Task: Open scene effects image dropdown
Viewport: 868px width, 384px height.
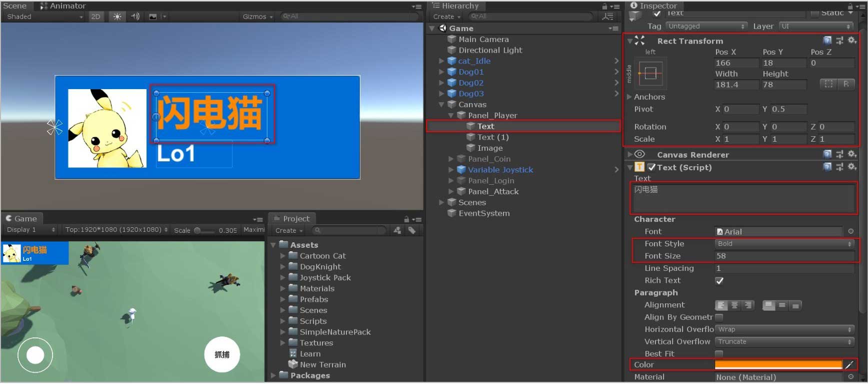Action: 156,17
